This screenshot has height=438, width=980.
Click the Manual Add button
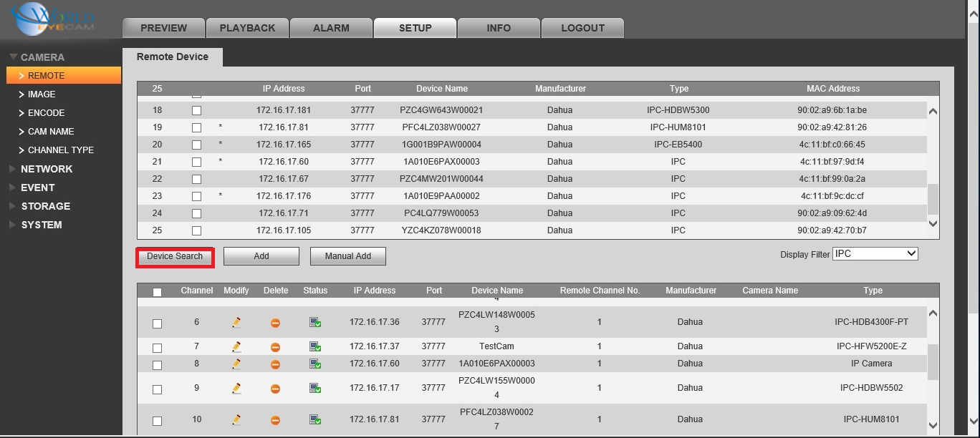pos(348,256)
